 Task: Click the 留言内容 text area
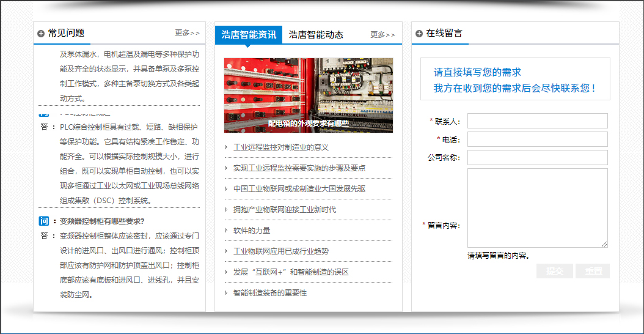537,208
